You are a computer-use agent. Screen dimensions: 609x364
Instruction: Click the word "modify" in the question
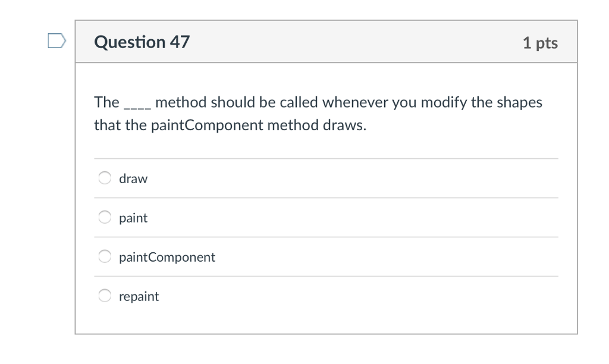(x=445, y=102)
